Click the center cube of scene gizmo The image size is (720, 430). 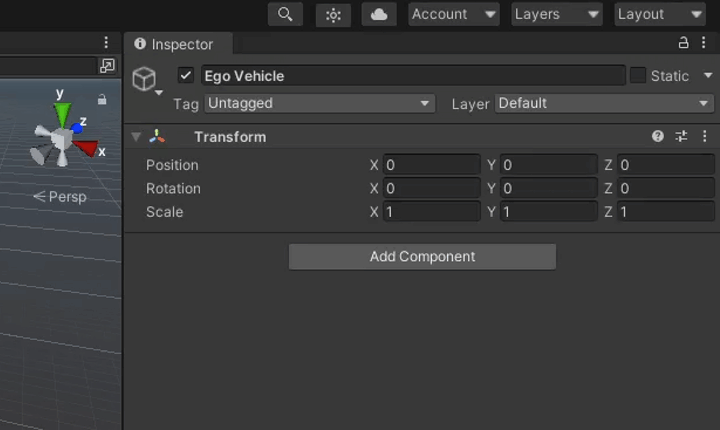coord(61,140)
